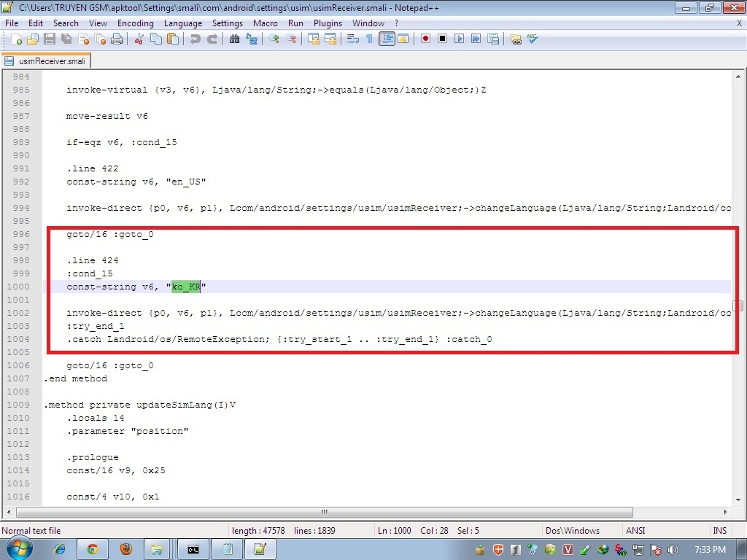Enable synchronized horizontal scrolling
Viewport: 747px width, 560px height.
(x=330, y=39)
